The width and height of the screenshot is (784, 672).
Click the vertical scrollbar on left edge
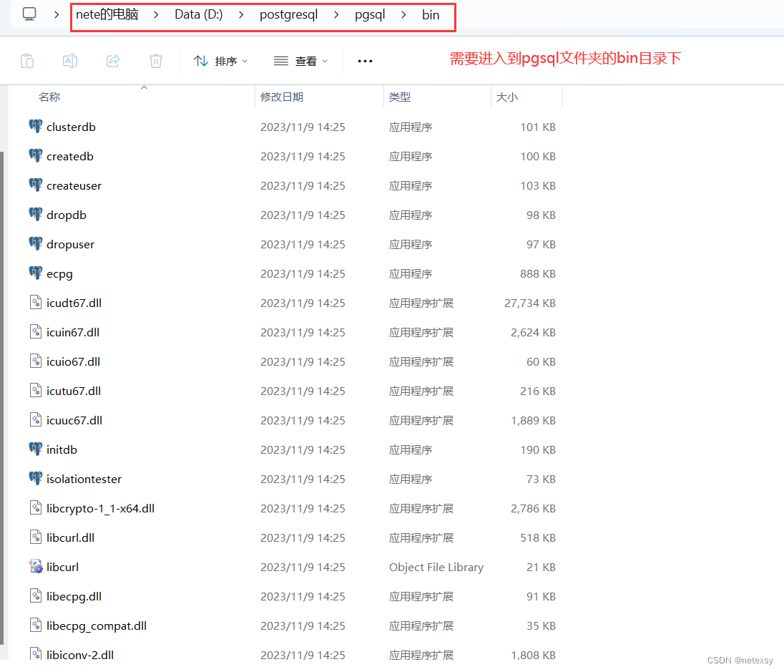1,398
